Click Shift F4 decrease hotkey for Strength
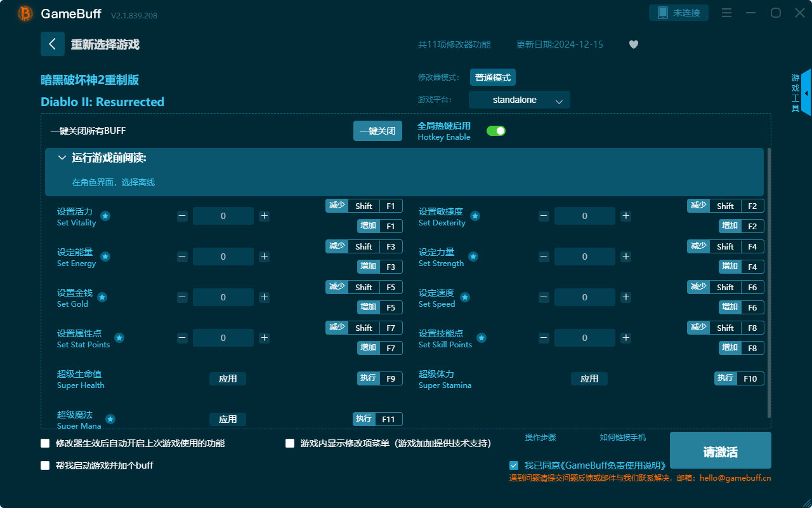Viewport: 812px width, 508px height. (726, 246)
